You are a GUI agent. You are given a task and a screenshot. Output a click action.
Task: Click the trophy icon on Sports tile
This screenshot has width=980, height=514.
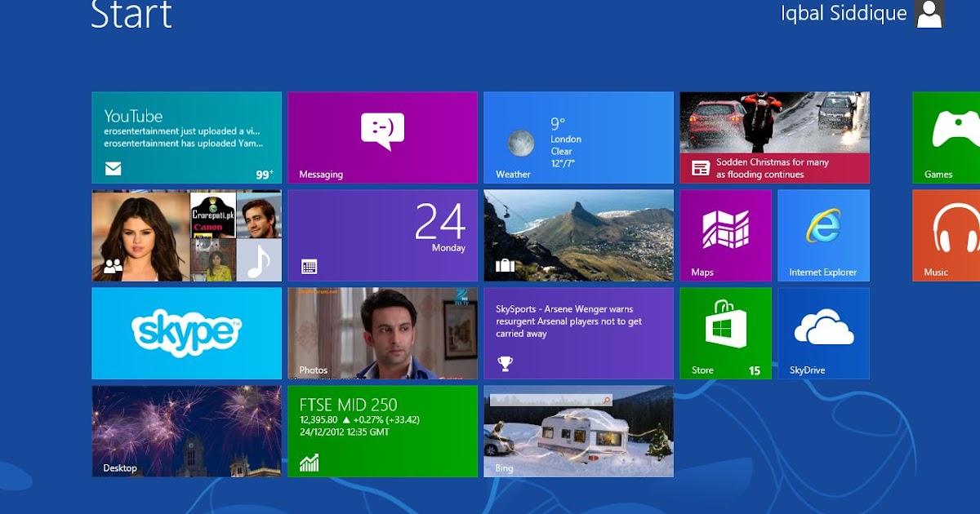(505, 363)
